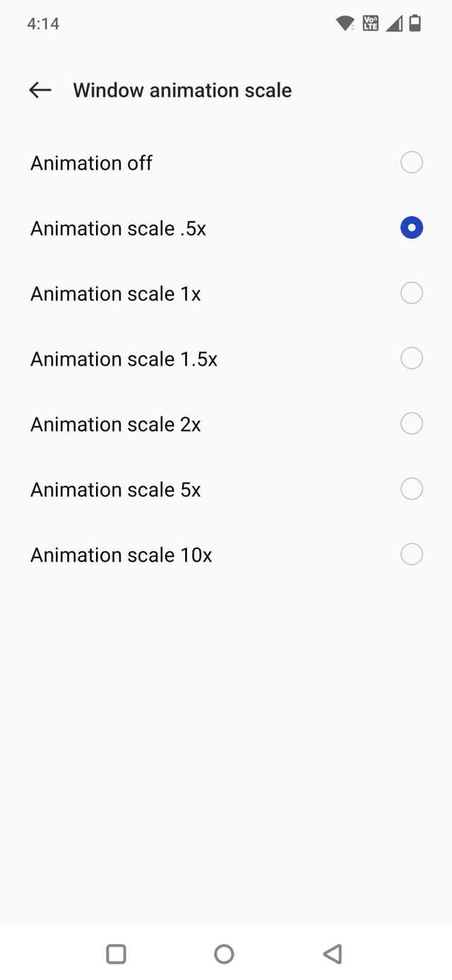Screen dimensions: 452x980
Task: Tap the battery status icon
Action: pos(415,23)
